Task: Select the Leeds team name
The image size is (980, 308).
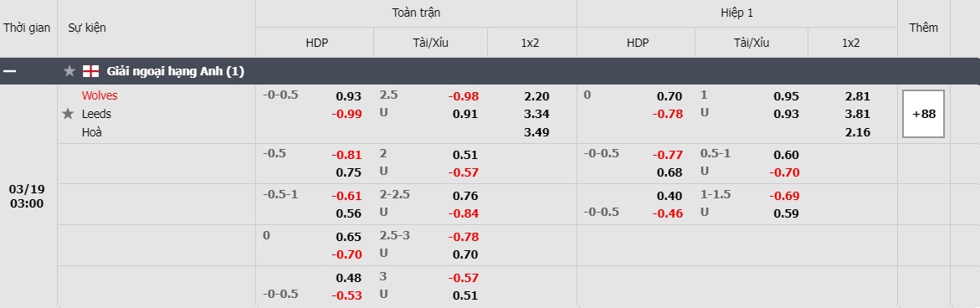Action: [x=96, y=114]
